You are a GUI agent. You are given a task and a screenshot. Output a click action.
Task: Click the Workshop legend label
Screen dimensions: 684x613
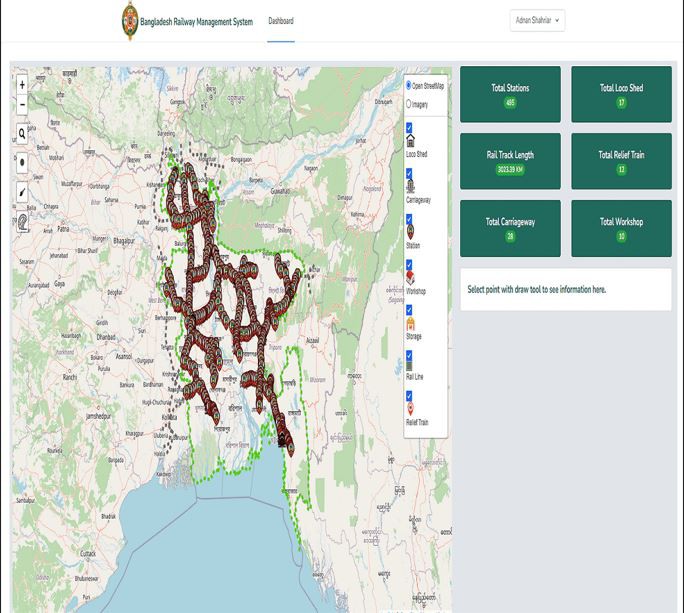click(x=416, y=291)
